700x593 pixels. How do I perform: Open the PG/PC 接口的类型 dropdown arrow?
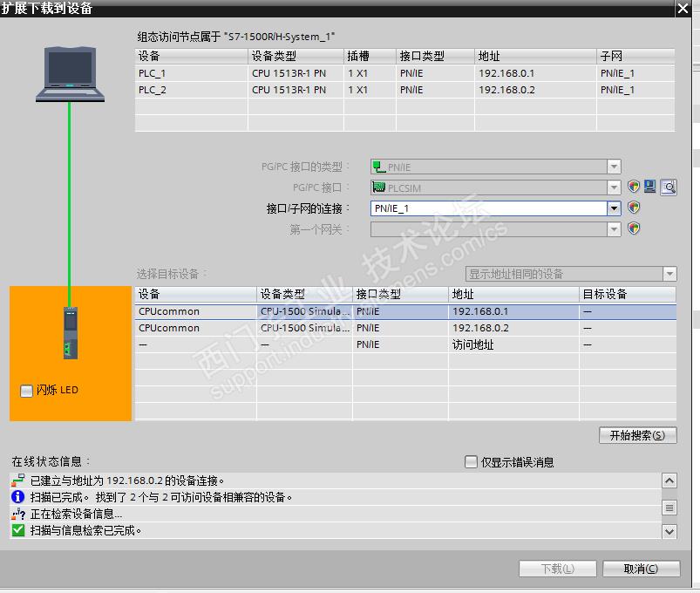[x=614, y=167]
